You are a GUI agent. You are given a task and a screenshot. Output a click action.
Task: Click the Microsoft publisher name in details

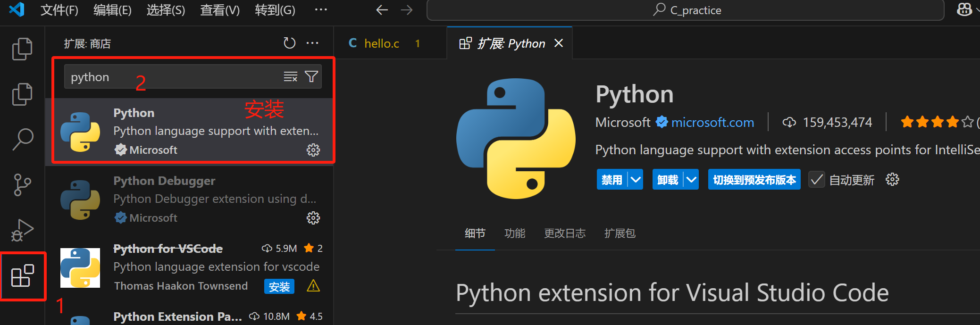pos(623,122)
